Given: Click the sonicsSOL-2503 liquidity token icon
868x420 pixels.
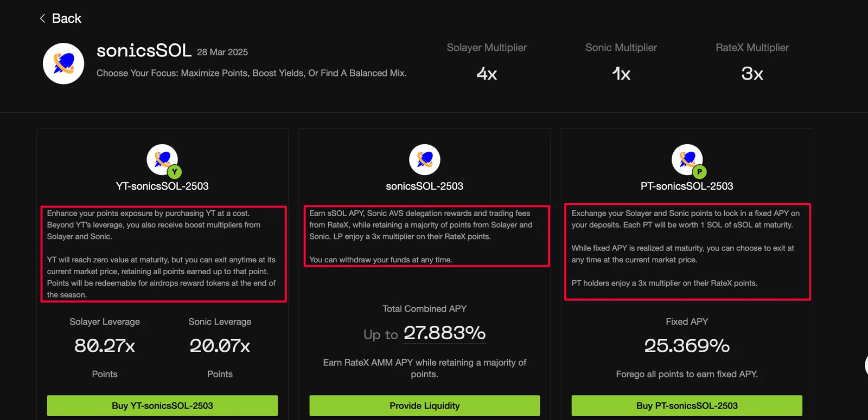Looking at the screenshot, I should [x=425, y=159].
